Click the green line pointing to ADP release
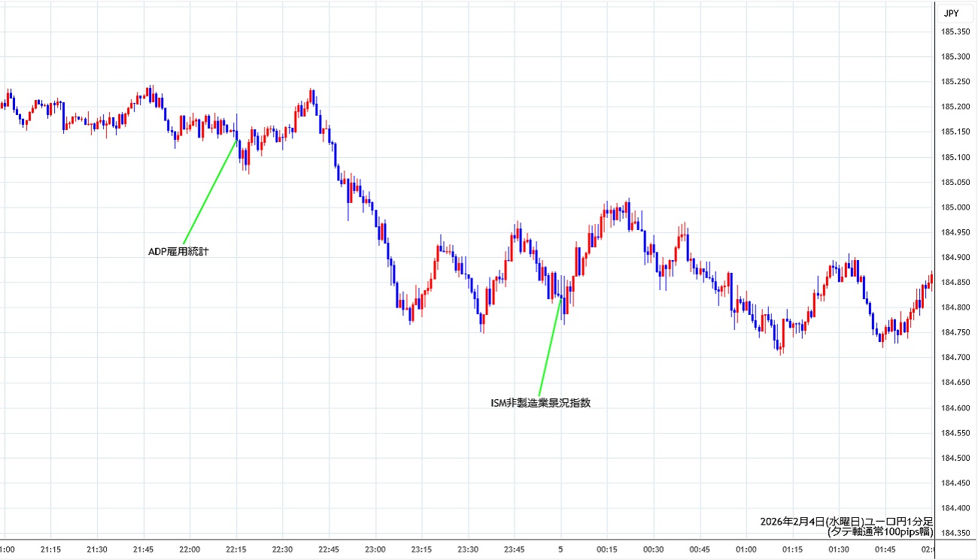 [209, 189]
